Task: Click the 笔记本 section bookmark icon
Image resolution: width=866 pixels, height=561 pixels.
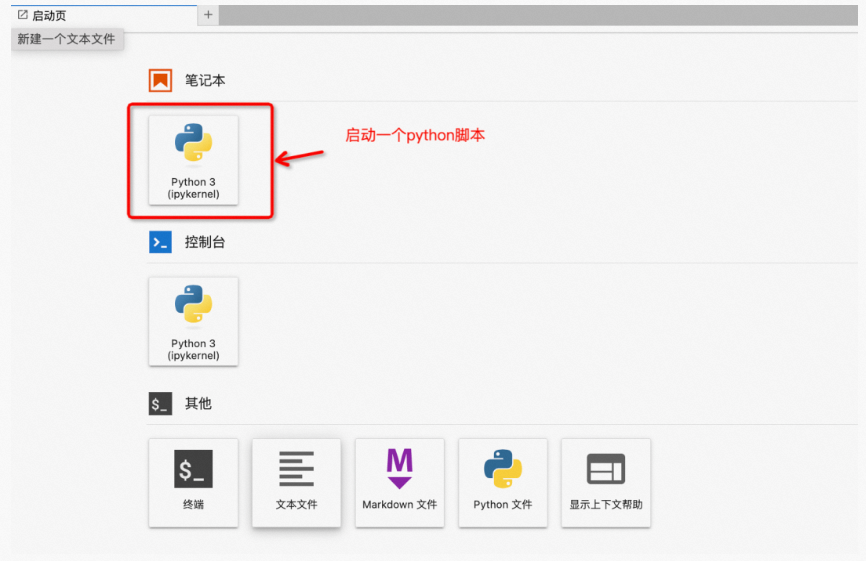Action: pyautogui.click(x=160, y=81)
